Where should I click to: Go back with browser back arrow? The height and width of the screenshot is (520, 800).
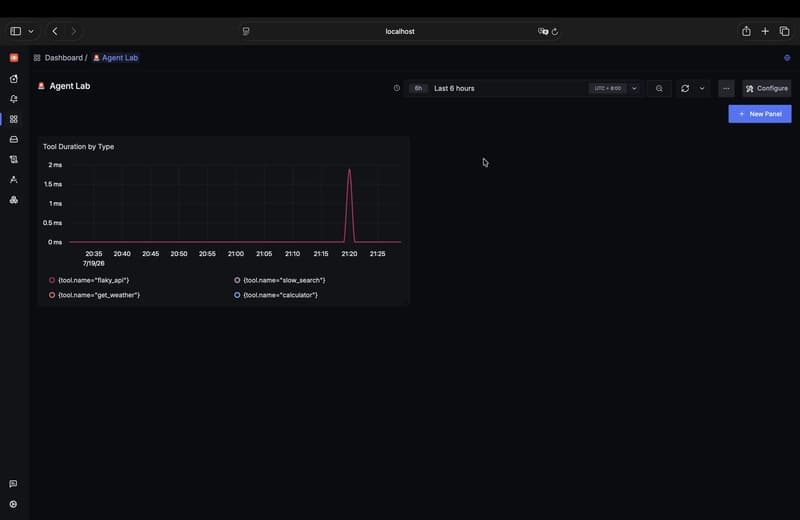click(x=55, y=31)
